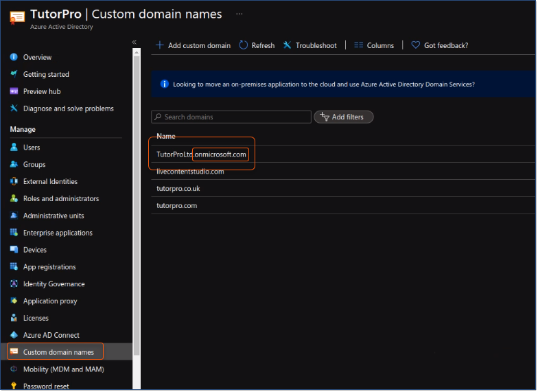
Task: Click the heart feedback icon
Action: (x=416, y=45)
